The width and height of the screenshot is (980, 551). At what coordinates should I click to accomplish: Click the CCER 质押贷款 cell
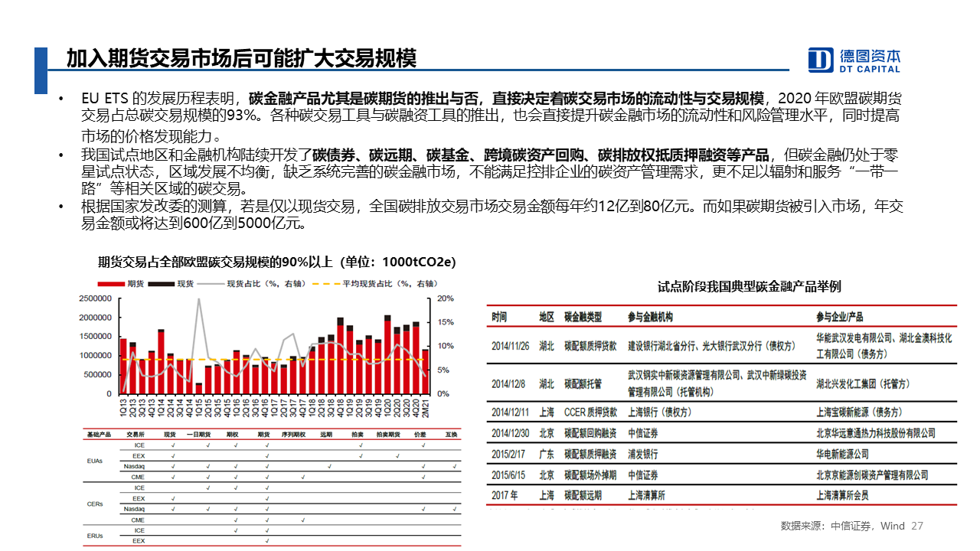[x=590, y=412]
